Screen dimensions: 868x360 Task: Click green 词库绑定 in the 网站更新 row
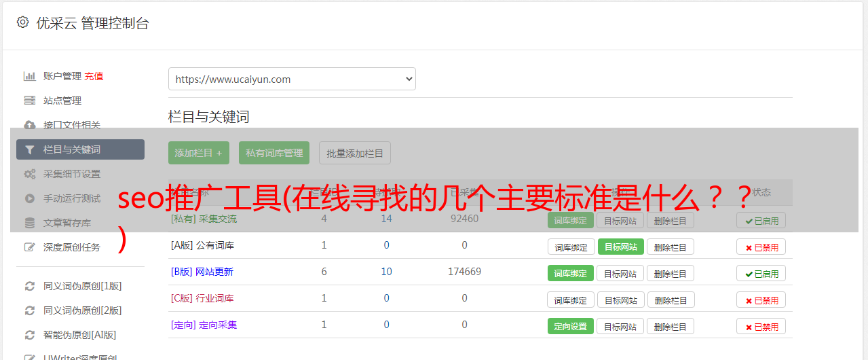(571, 274)
